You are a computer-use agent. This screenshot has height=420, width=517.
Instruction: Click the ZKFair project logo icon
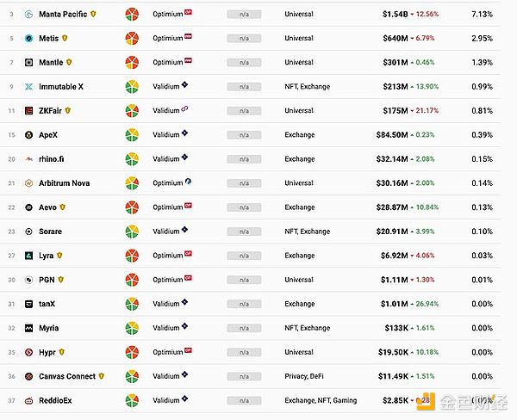29,111
